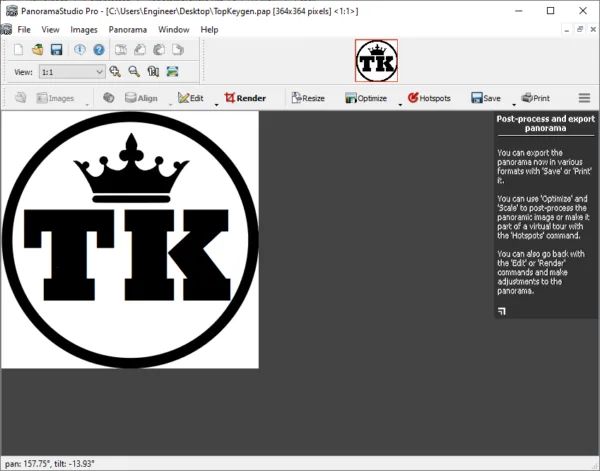Open the Images menu

84,29
